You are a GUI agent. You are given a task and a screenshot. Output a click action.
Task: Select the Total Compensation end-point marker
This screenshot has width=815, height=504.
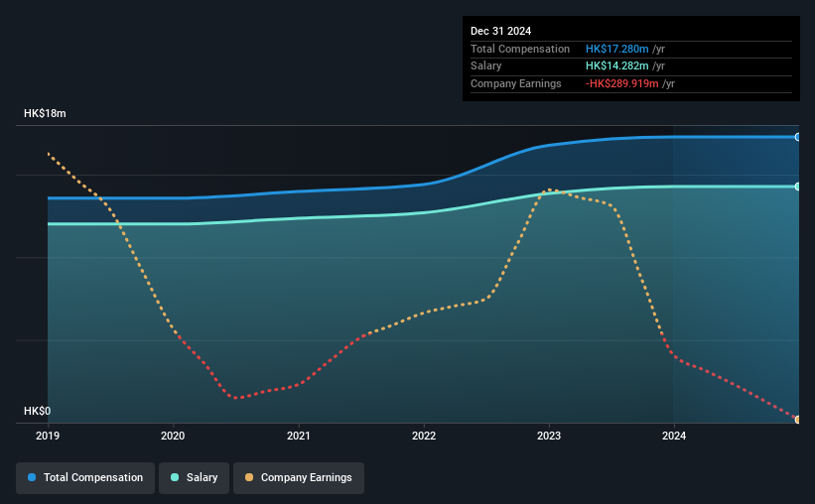[798, 137]
